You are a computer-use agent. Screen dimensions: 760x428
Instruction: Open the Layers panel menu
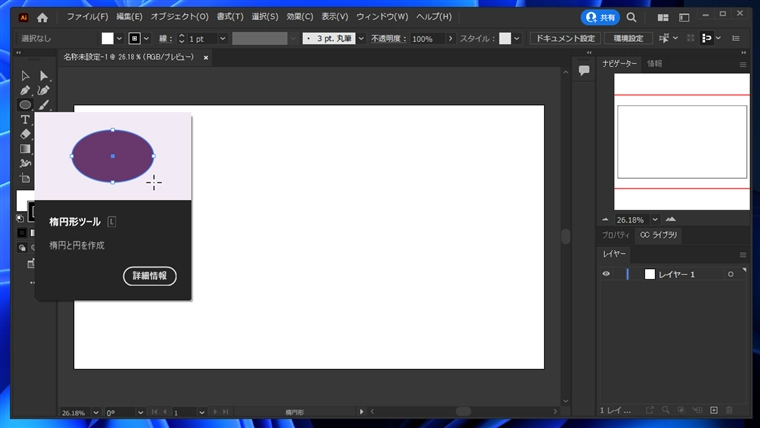coord(743,254)
